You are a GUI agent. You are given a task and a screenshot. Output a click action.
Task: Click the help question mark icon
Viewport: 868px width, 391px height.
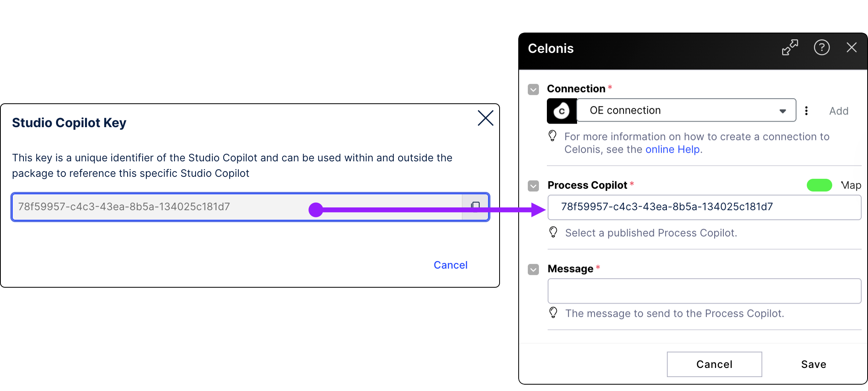(822, 47)
